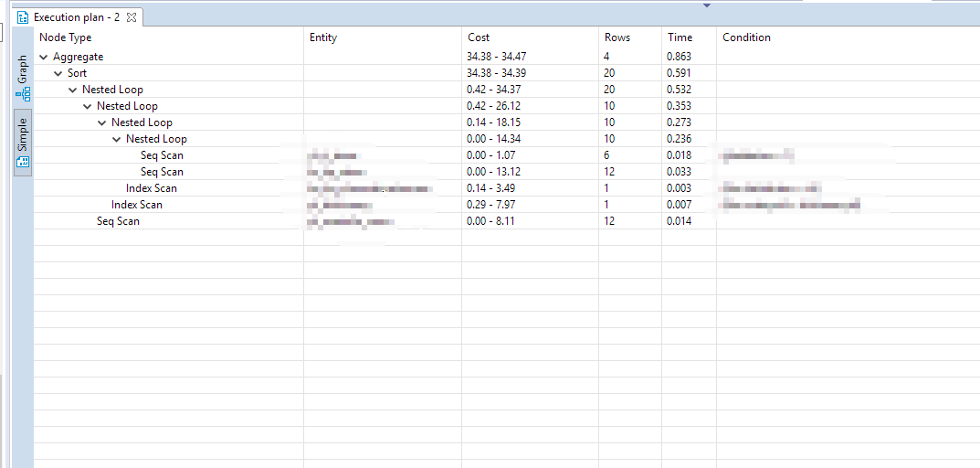Select the Execution plan - 2 tab
This screenshot has height=468, width=980.
click(x=77, y=16)
